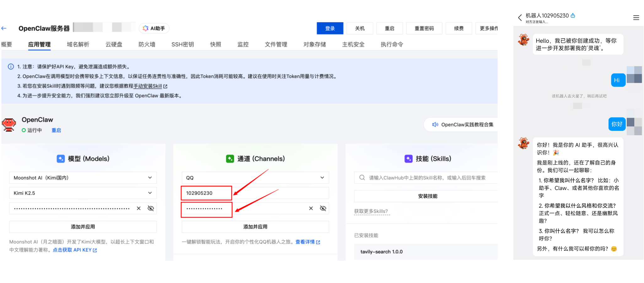644x283 pixels.
Task: Click the 通道 (Channels) section icon
Action: point(230,159)
